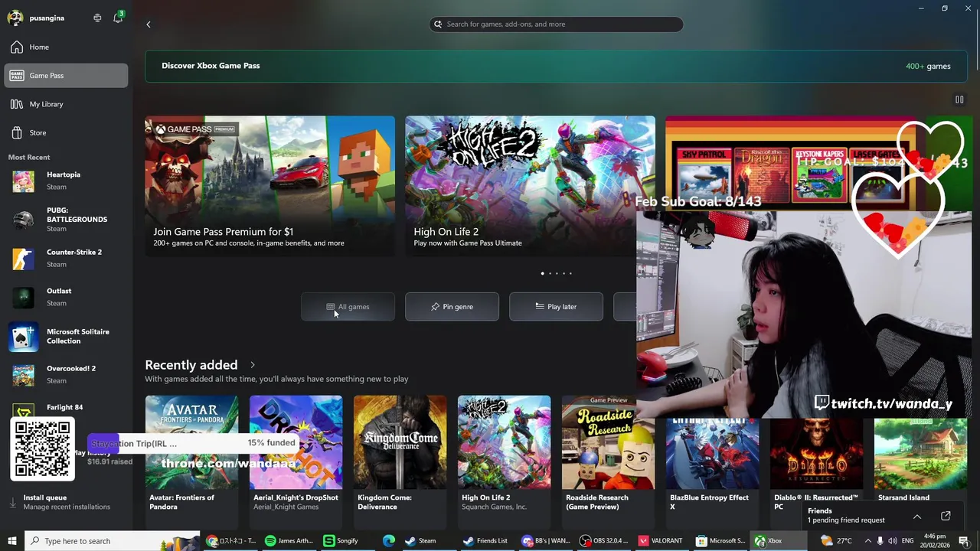
Task: Open My Library in the sidebar
Action: [66, 104]
